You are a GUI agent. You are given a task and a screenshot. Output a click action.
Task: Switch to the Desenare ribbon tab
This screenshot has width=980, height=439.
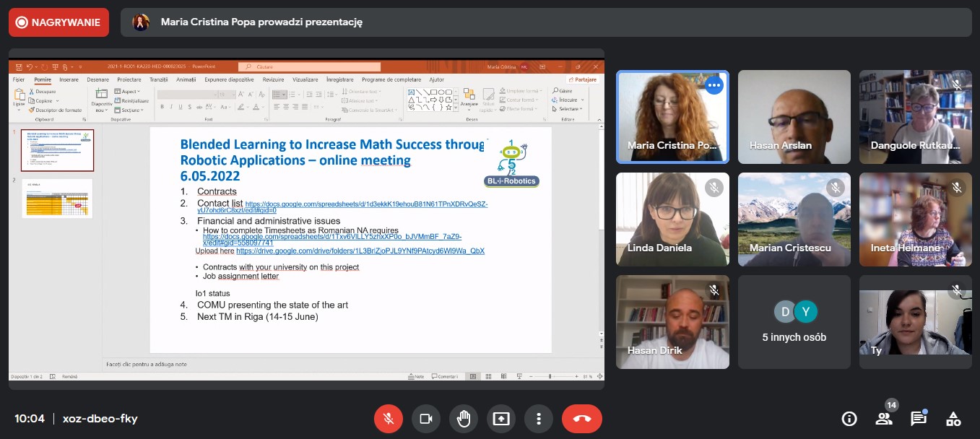(97, 79)
